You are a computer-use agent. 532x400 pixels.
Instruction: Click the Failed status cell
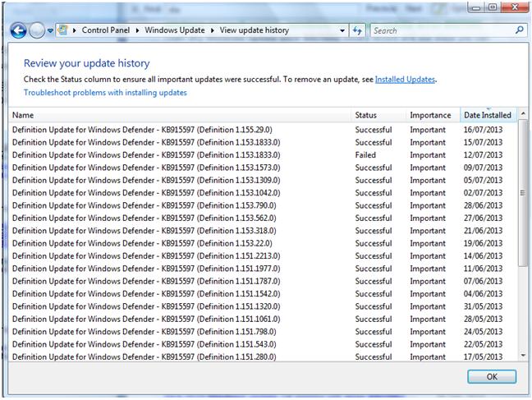365,155
